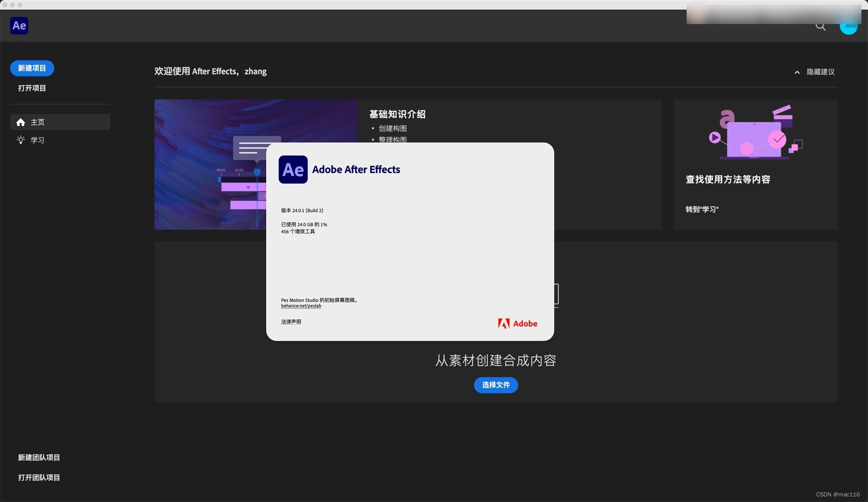Click 打开团队项目 in the sidebar
The height and width of the screenshot is (502, 868).
39,478
